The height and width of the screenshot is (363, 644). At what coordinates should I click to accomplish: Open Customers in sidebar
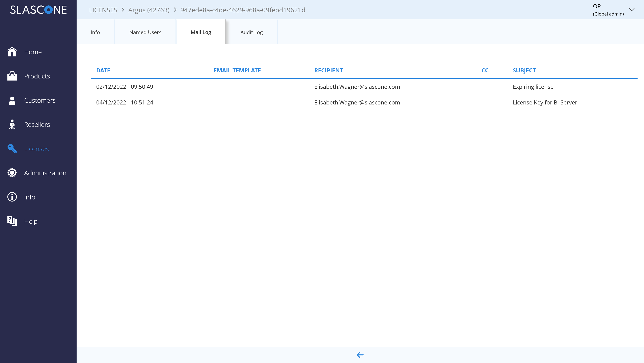tap(40, 100)
